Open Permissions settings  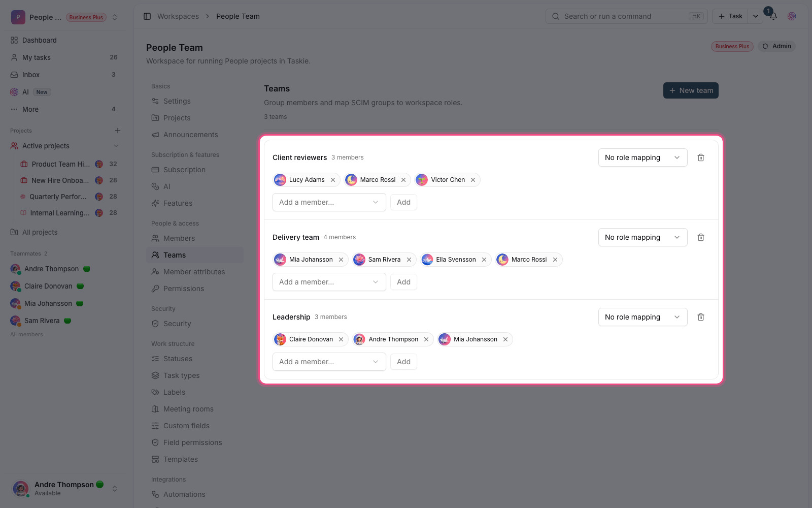tap(195, 289)
